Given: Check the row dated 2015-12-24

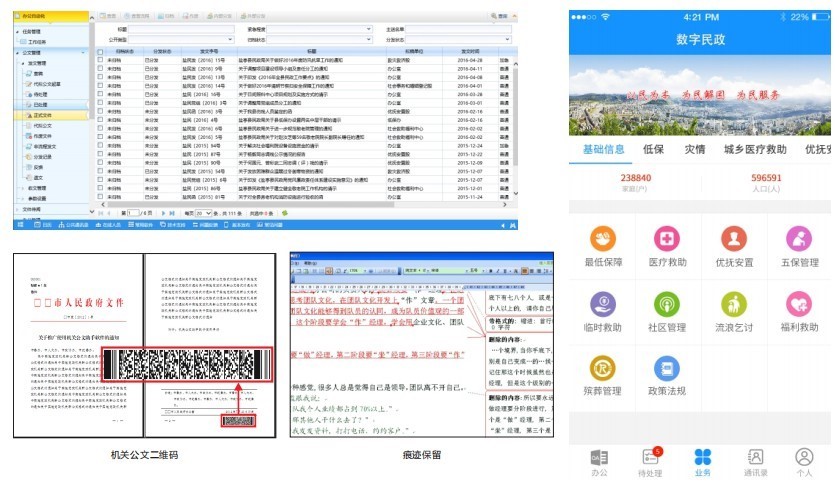Looking at the screenshot, I should (100, 146).
